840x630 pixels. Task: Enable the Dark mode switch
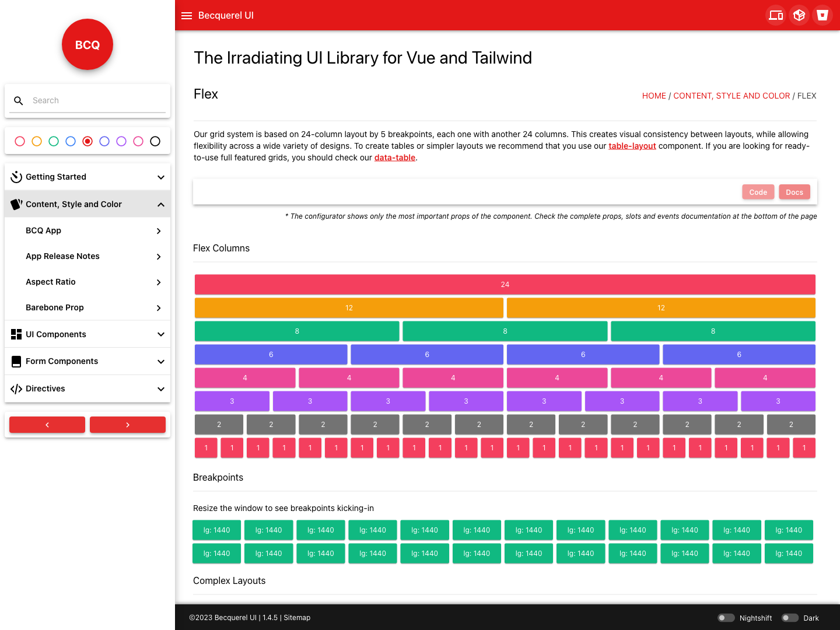coord(790,618)
